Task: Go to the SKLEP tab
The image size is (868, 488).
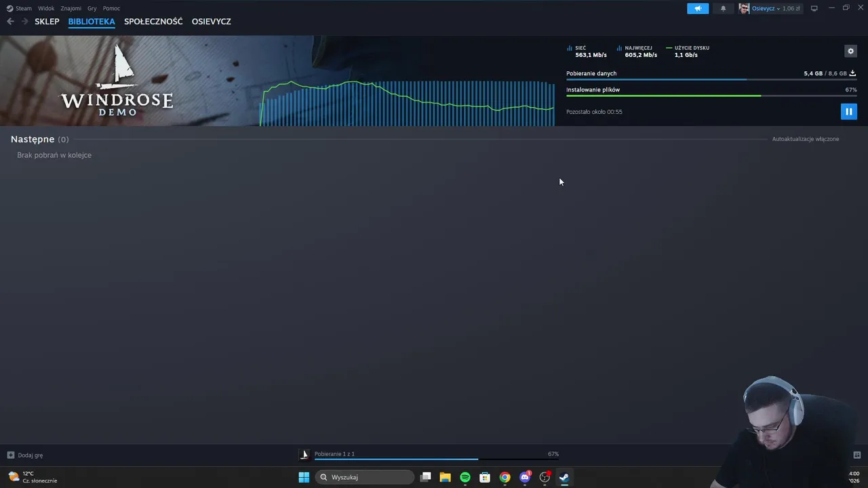Action: tap(47, 22)
